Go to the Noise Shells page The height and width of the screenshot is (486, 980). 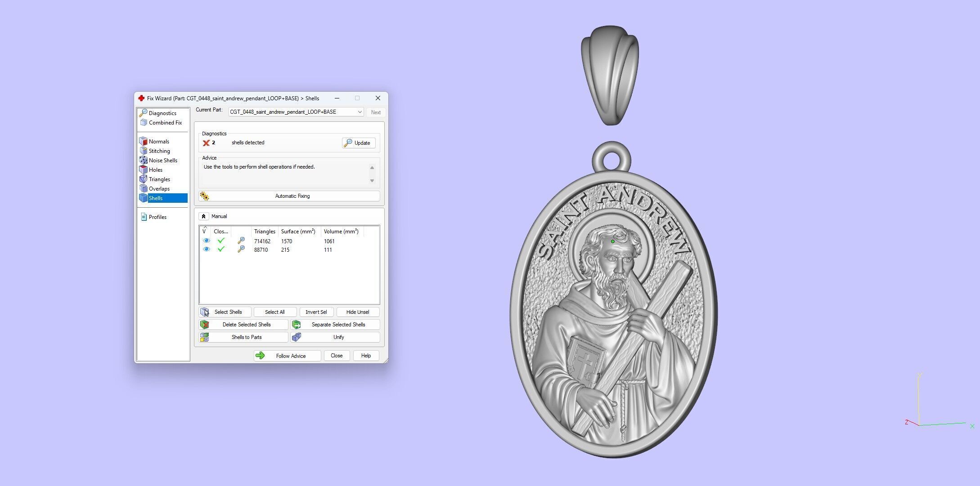[x=163, y=160]
